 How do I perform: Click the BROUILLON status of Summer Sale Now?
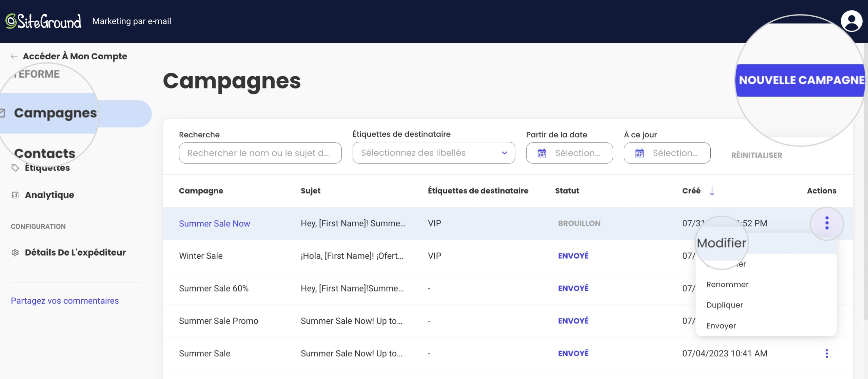[x=579, y=223]
